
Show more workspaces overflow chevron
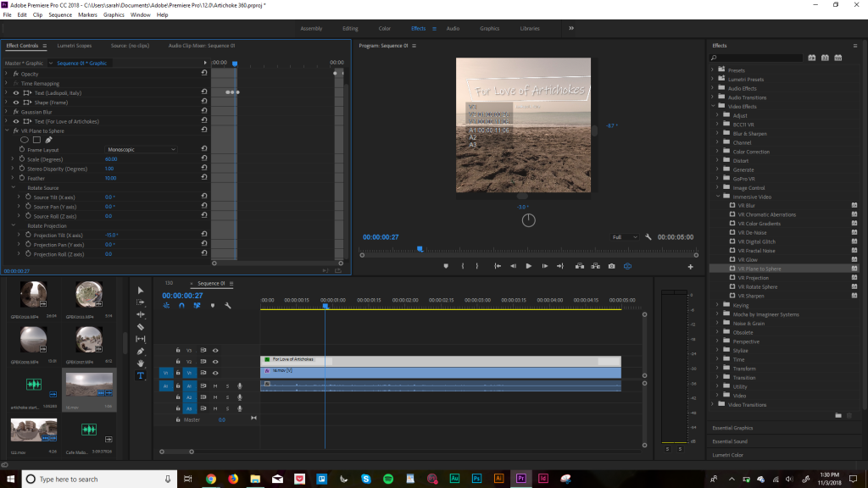pos(571,28)
